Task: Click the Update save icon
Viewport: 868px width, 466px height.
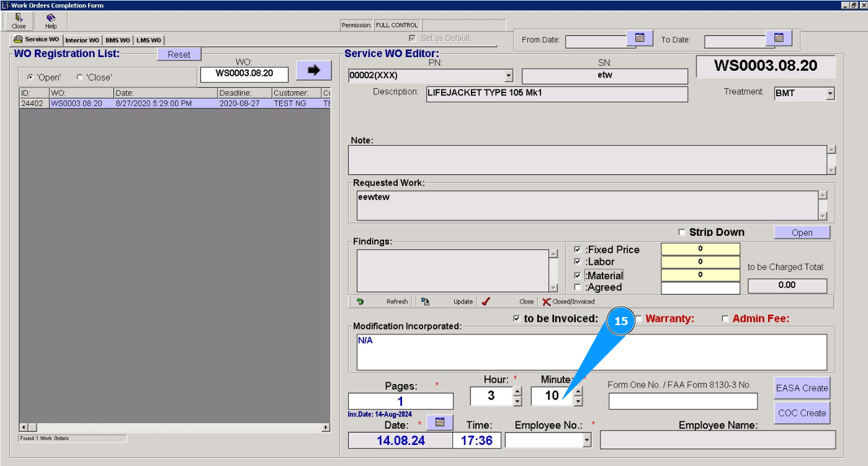Action: (425, 302)
